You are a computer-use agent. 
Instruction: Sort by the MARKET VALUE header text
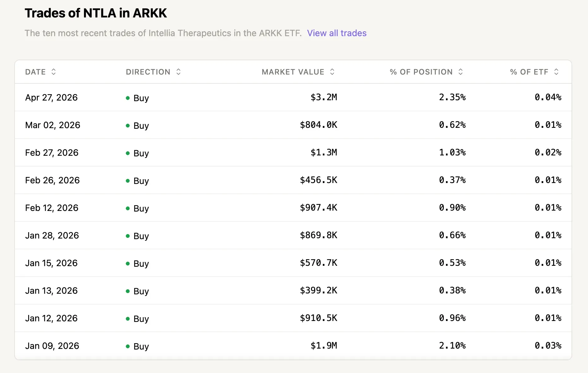[293, 72]
